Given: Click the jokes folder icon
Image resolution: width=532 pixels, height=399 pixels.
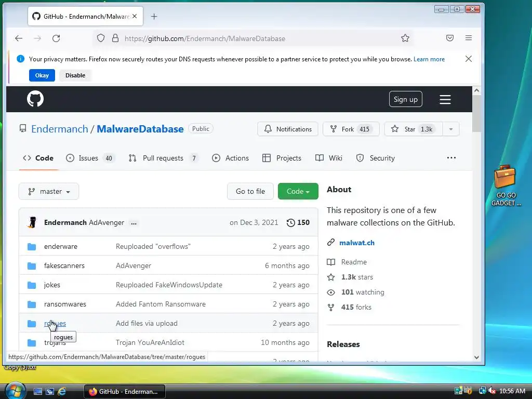Looking at the screenshot, I should [32, 285].
